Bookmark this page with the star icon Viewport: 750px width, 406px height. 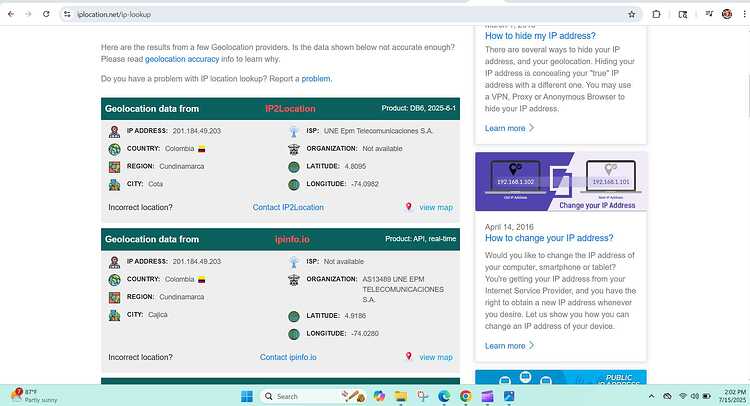(x=632, y=14)
